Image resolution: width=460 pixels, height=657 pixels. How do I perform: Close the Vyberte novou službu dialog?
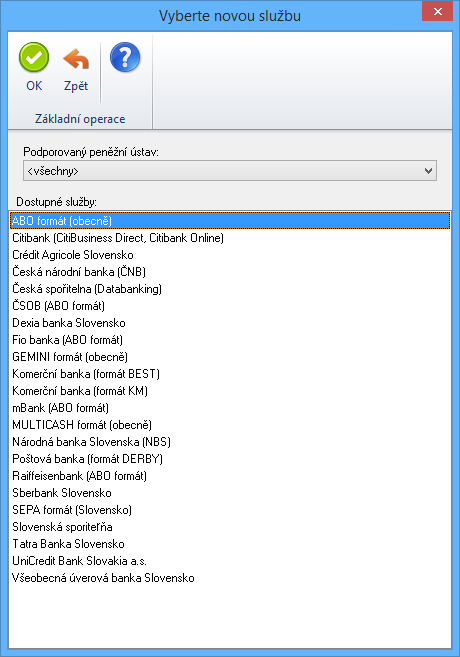pos(437,11)
